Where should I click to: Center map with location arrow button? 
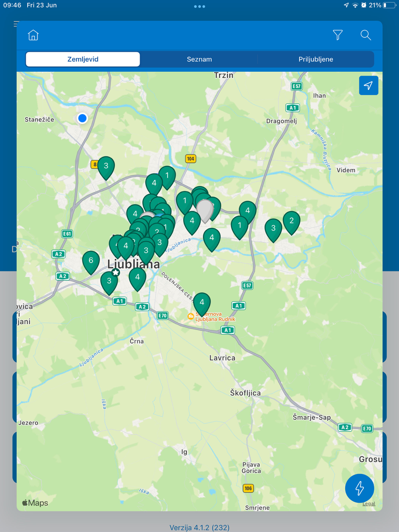pyautogui.click(x=368, y=85)
